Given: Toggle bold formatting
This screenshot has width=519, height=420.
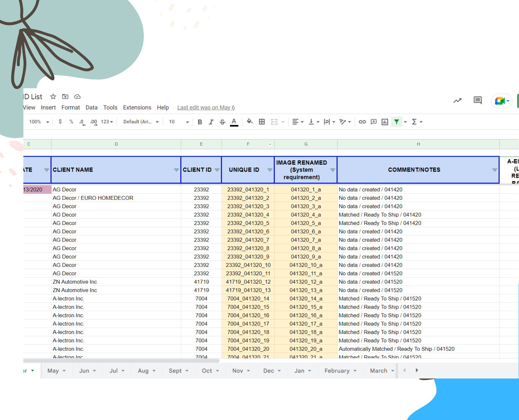Looking at the screenshot, I should (200, 122).
